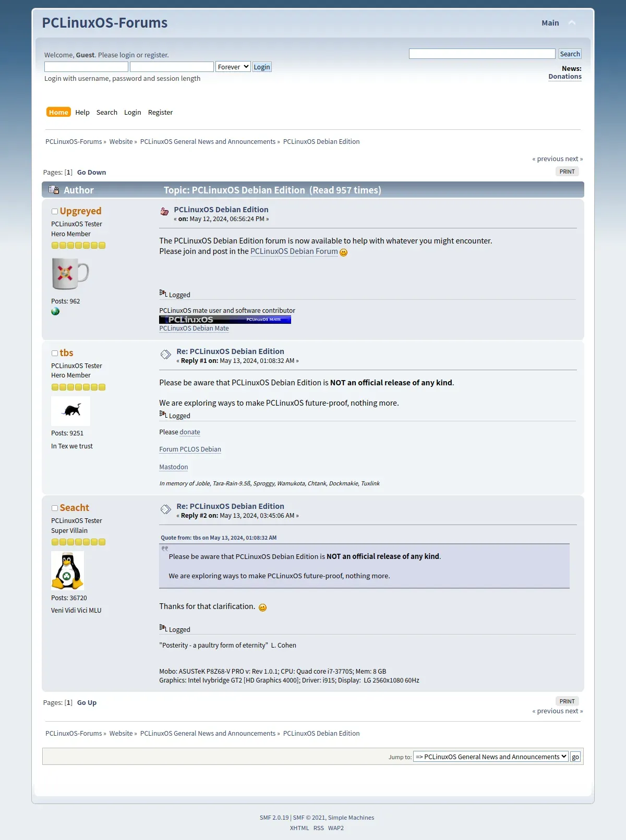Click Seacht's online status indicator
This screenshot has width=626, height=840.
pyautogui.click(x=54, y=508)
